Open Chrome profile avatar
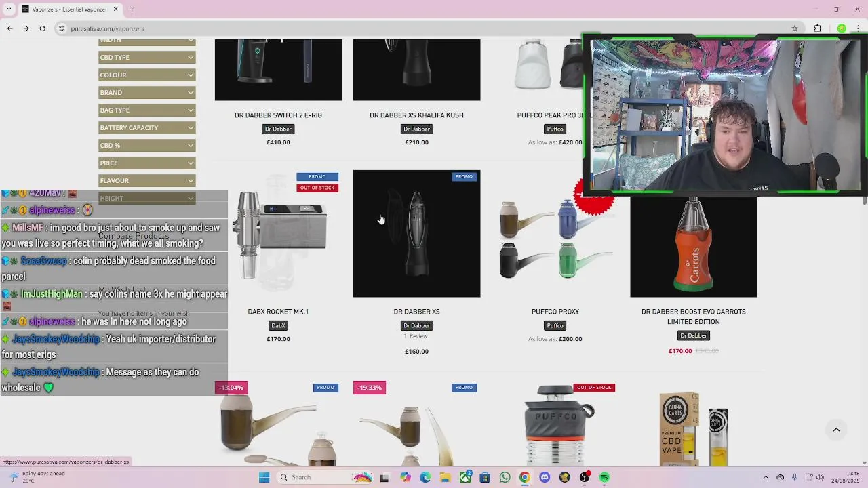This screenshot has width=868, height=488. (842, 28)
